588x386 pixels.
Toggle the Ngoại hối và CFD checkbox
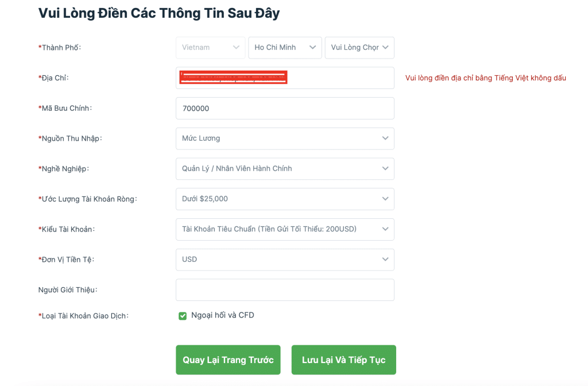tap(183, 316)
